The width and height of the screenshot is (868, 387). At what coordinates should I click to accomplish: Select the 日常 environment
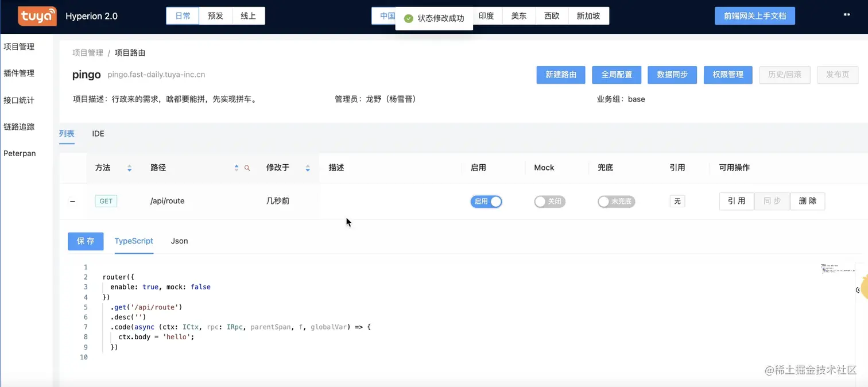click(183, 16)
